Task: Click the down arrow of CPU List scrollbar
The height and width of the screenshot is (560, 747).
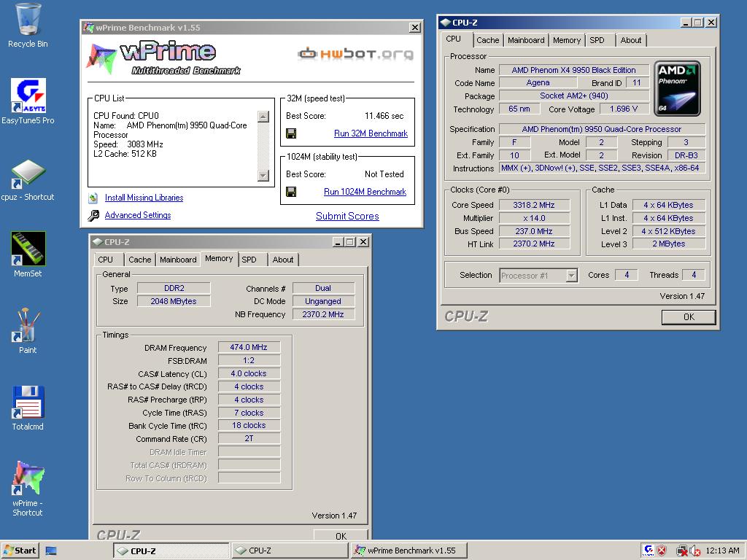Action: 263,176
